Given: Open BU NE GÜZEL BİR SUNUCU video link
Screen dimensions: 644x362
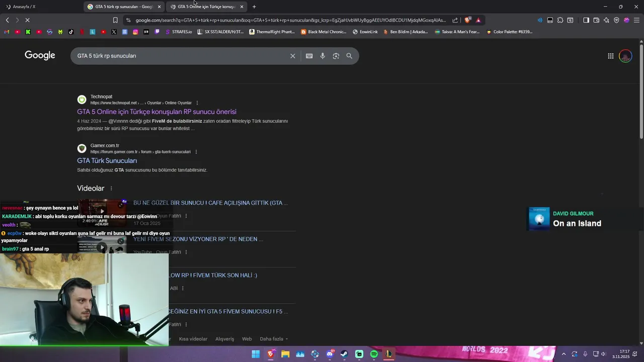Looking at the screenshot, I should 210,203.
